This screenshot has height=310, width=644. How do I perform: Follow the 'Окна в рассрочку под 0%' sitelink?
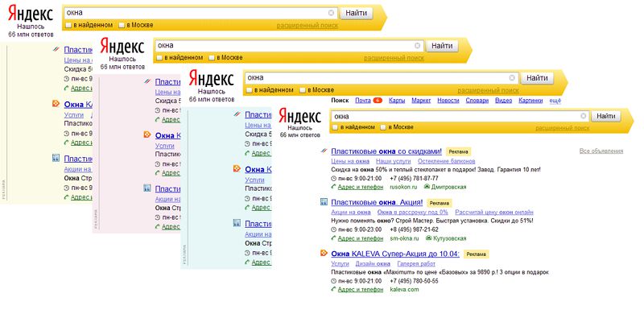pos(413,213)
